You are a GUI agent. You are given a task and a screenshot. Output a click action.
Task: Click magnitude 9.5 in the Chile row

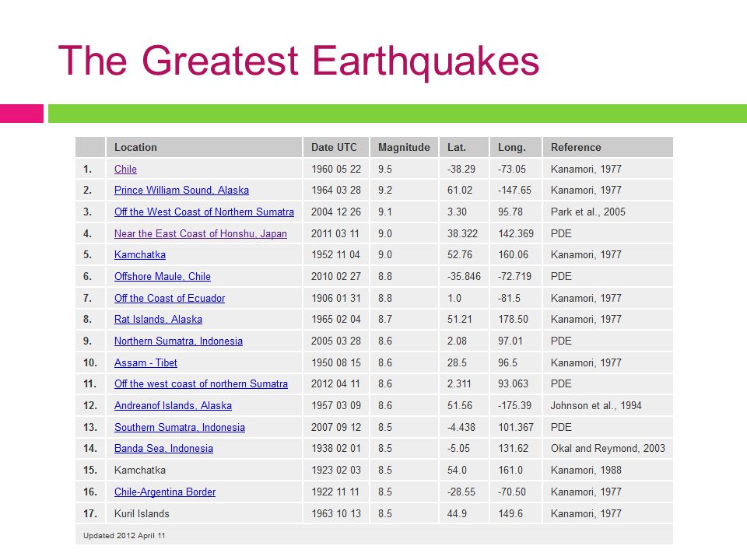point(385,169)
